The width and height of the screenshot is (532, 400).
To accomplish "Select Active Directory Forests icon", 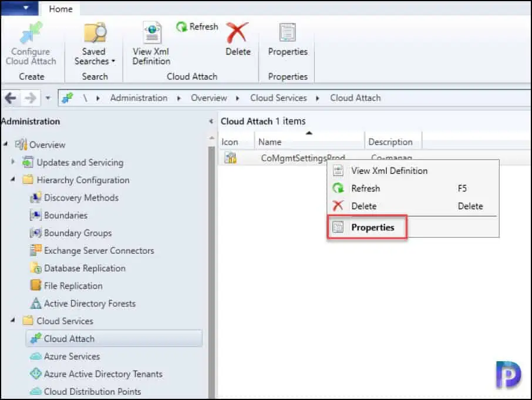I will click(36, 303).
